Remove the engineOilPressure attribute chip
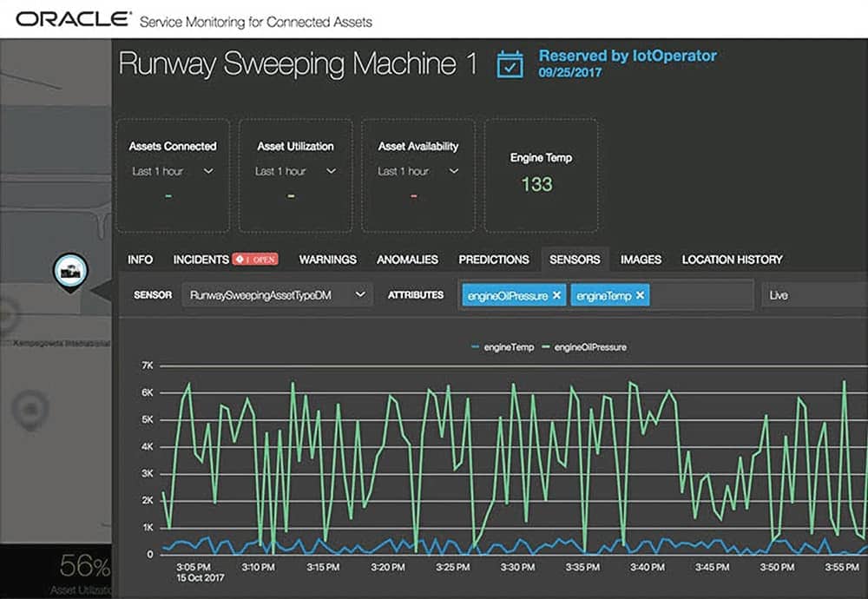 557,295
